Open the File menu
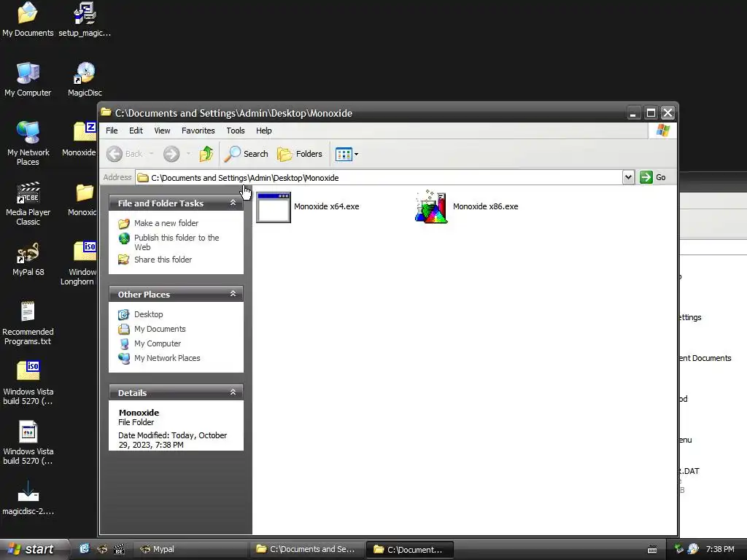Viewport: 747px width, 560px height. (112, 131)
